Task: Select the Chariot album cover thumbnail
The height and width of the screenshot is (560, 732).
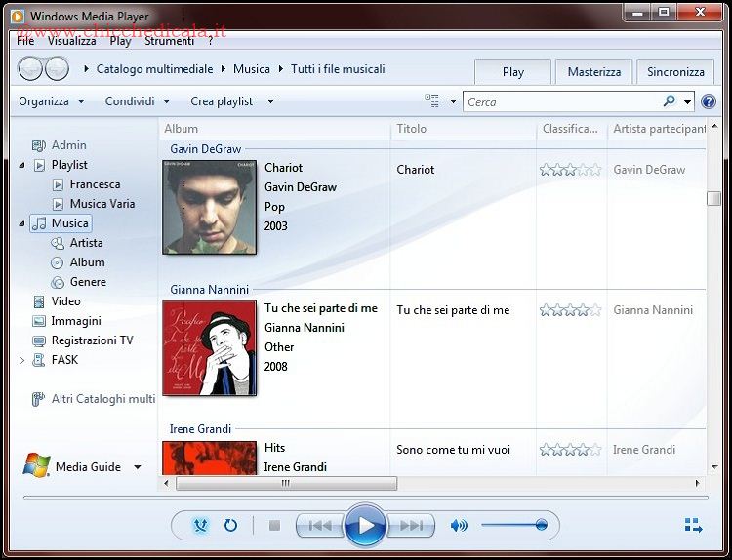Action: (209, 207)
